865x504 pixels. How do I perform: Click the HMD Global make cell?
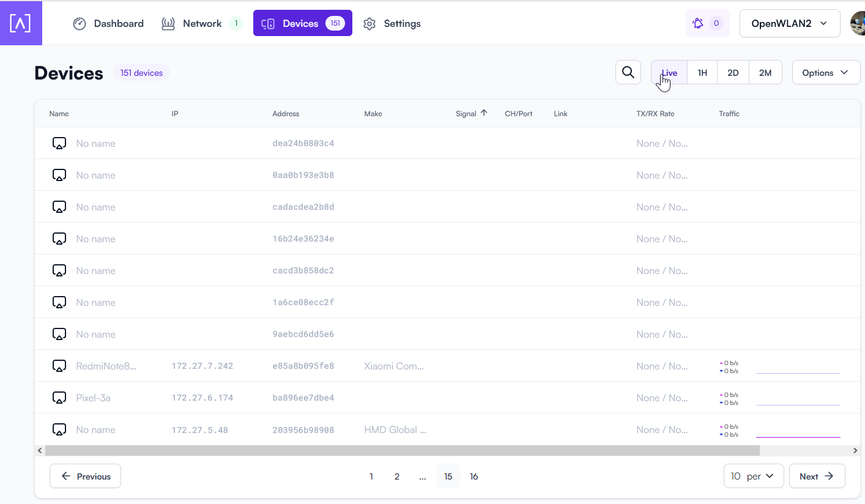point(395,429)
